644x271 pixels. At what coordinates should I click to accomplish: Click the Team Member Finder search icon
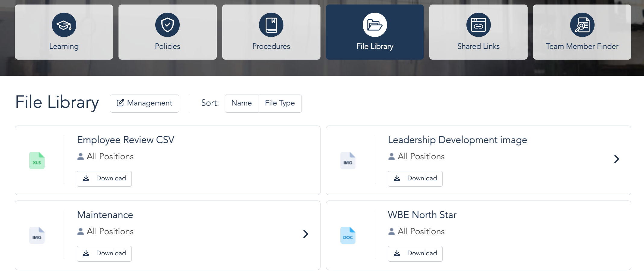[x=582, y=25]
